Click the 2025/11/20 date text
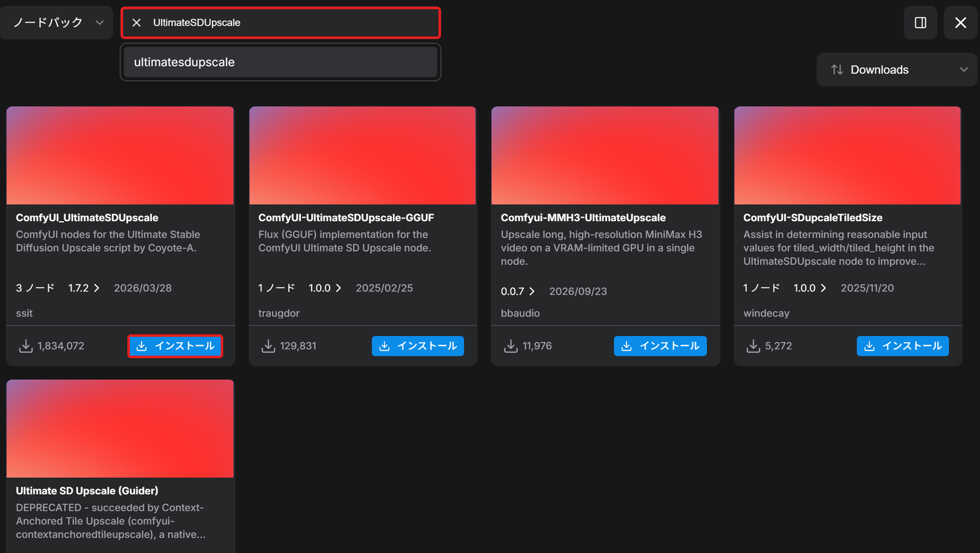The image size is (980, 553). [867, 288]
